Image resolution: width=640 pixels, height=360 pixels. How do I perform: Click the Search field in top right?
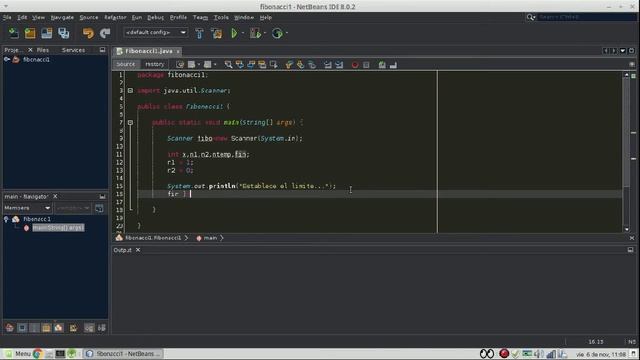pos(587,17)
